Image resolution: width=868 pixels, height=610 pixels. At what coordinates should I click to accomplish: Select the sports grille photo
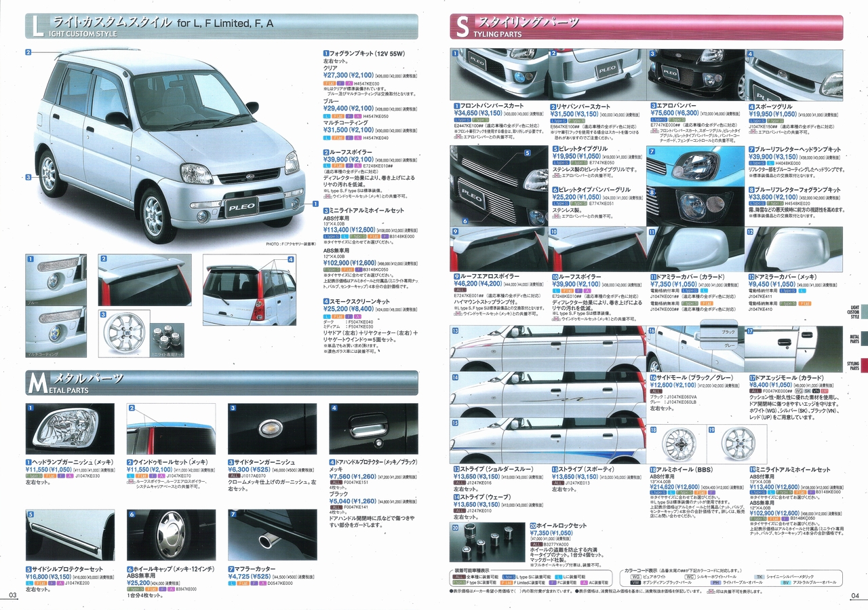[794, 74]
